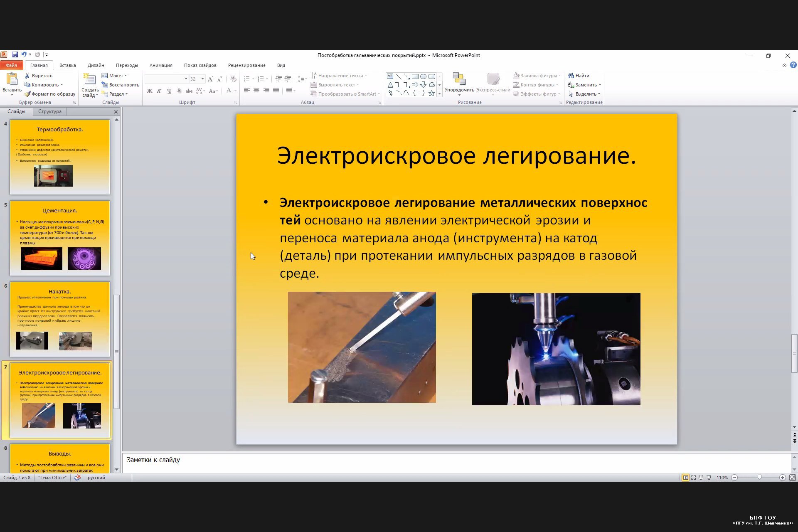Viewport: 798px width, 532px height.
Task: Click the notes field Заметки к слайду
Action: (456, 462)
